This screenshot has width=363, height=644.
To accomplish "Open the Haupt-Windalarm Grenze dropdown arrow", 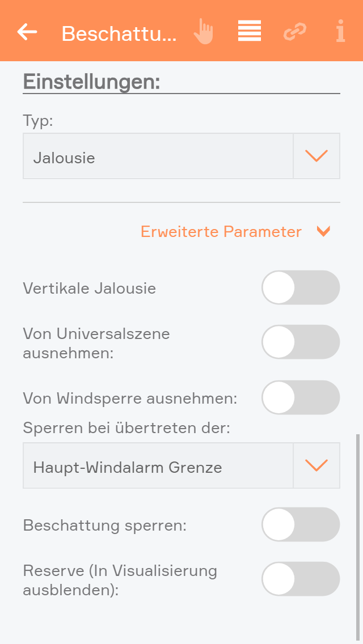I will pos(316,466).
